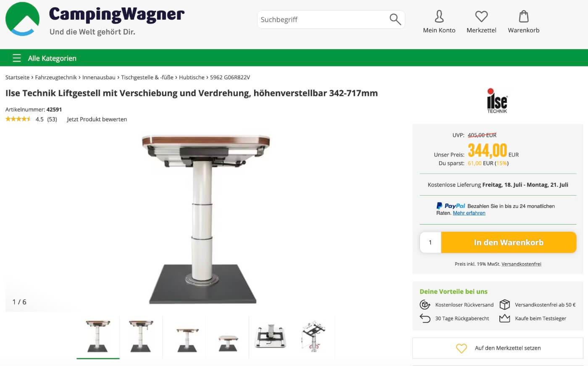Click Jetzt Produkt bewerten link
This screenshot has height=366, width=588.
(x=97, y=119)
